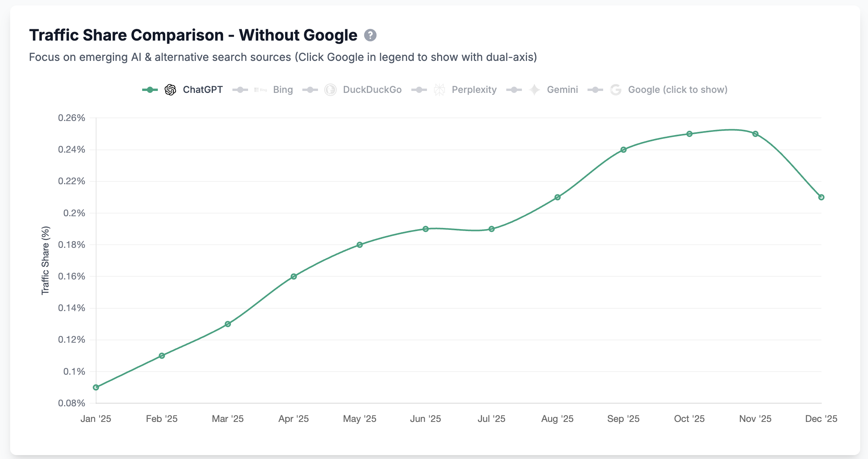Click the Jun '25 data point
Viewport: 868px width, 459px height.
426,229
